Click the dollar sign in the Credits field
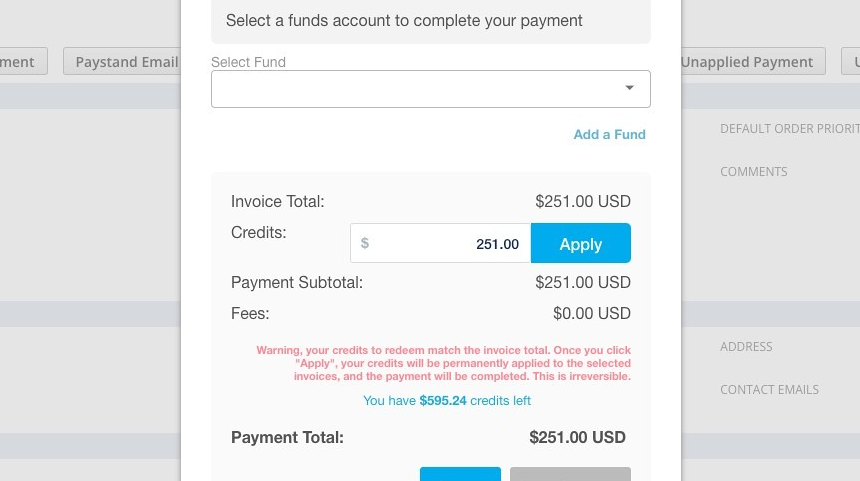The image size is (860, 481). [x=365, y=243]
